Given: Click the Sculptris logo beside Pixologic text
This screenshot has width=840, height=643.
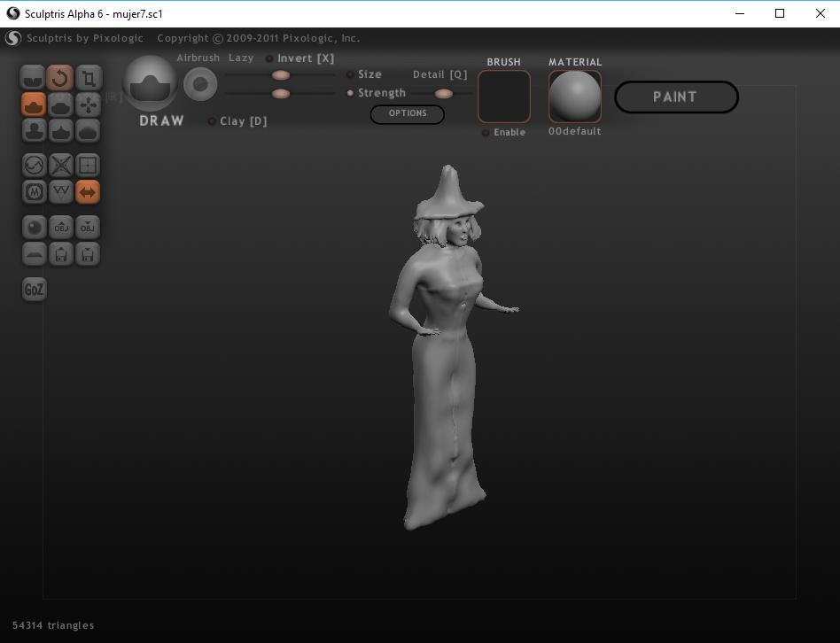Looking at the screenshot, I should coord(13,38).
